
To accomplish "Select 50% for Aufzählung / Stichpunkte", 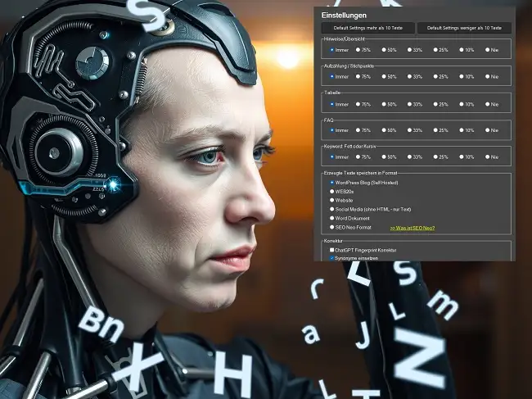I will tap(384, 77).
